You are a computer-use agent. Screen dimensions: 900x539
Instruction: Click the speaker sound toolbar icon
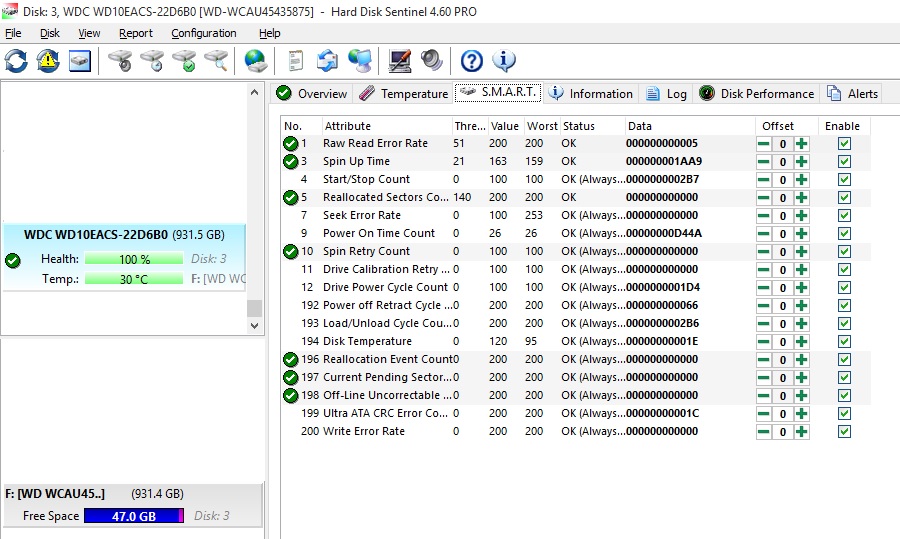(x=432, y=60)
